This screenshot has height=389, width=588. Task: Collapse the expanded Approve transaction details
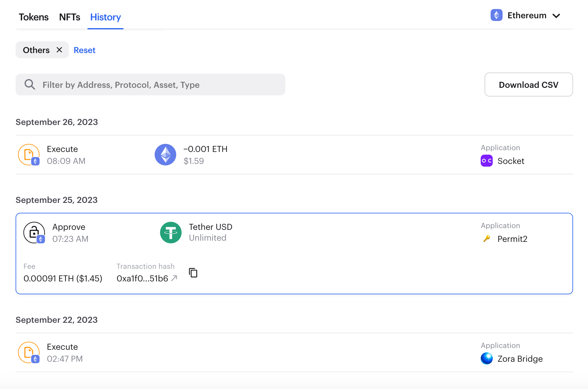coord(294,233)
